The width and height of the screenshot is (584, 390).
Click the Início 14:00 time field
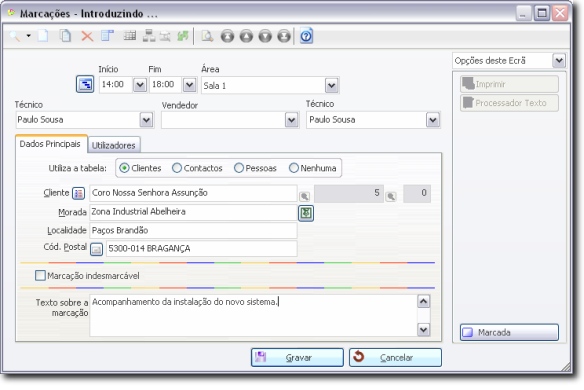(x=116, y=85)
